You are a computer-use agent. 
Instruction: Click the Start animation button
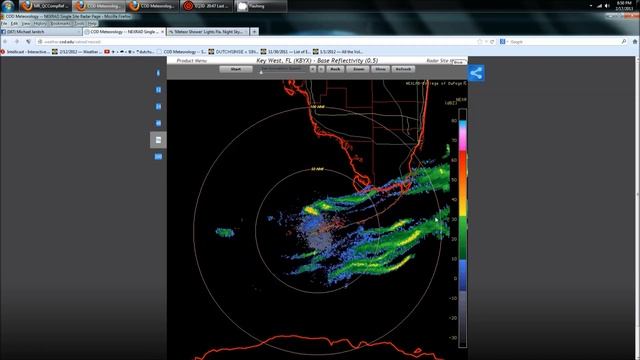236,69
